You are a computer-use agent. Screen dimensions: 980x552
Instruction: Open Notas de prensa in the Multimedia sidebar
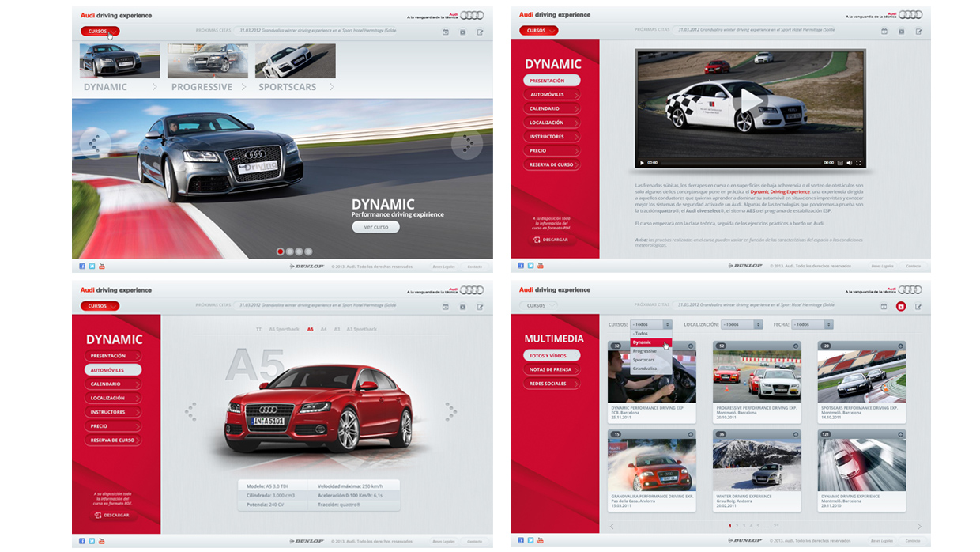click(551, 369)
